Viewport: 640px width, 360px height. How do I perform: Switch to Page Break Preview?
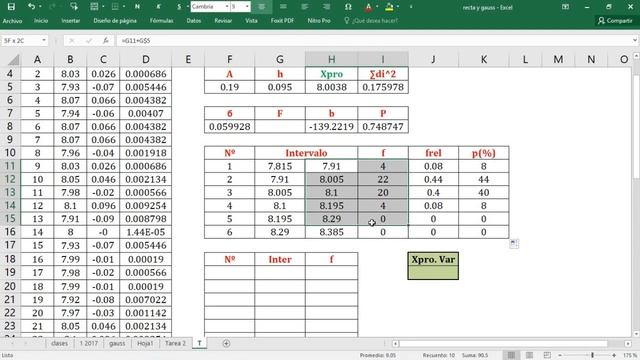pos(547,355)
